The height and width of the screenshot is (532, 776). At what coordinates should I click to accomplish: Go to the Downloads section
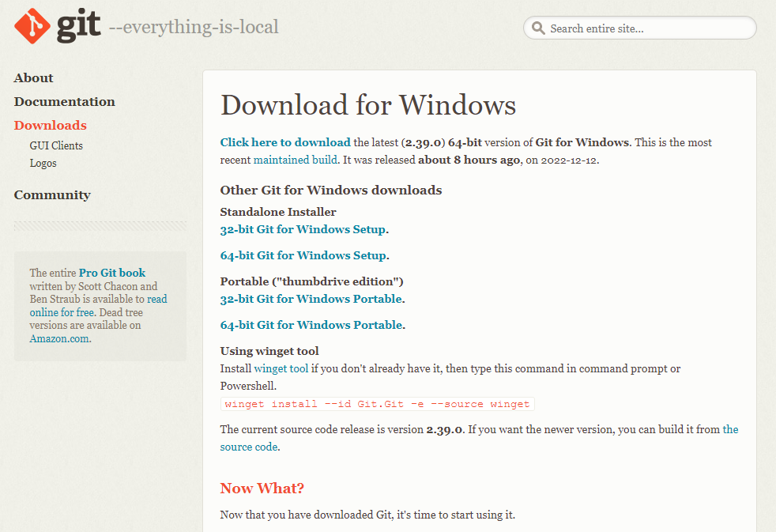coord(51,125)
